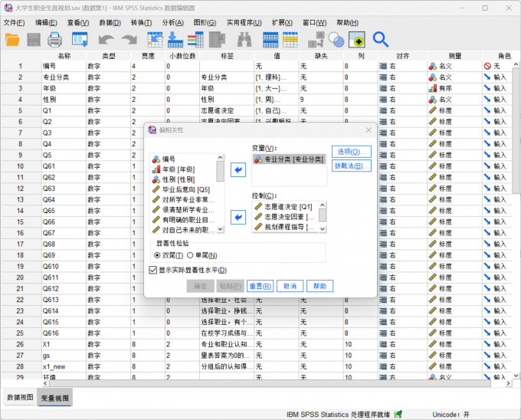Click the main grid horizontal scrollbar track

pyautogui.click(x=270, y=383)
